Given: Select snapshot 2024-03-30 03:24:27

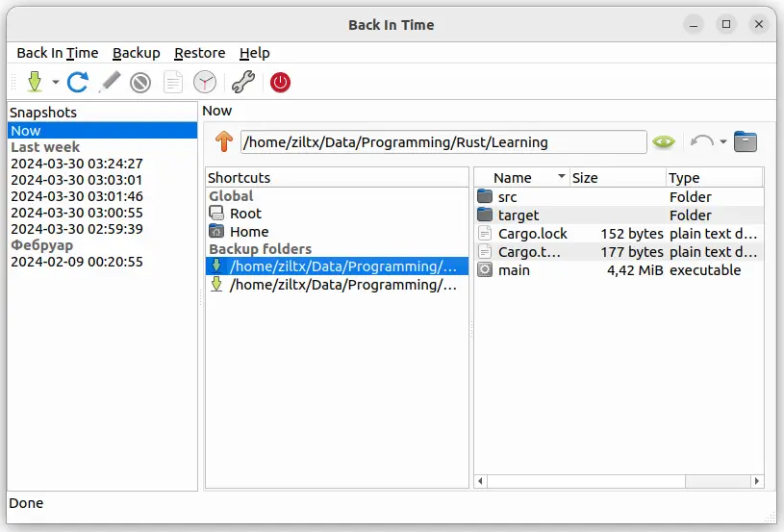Looking at the screenshot, I should [76, 164].
